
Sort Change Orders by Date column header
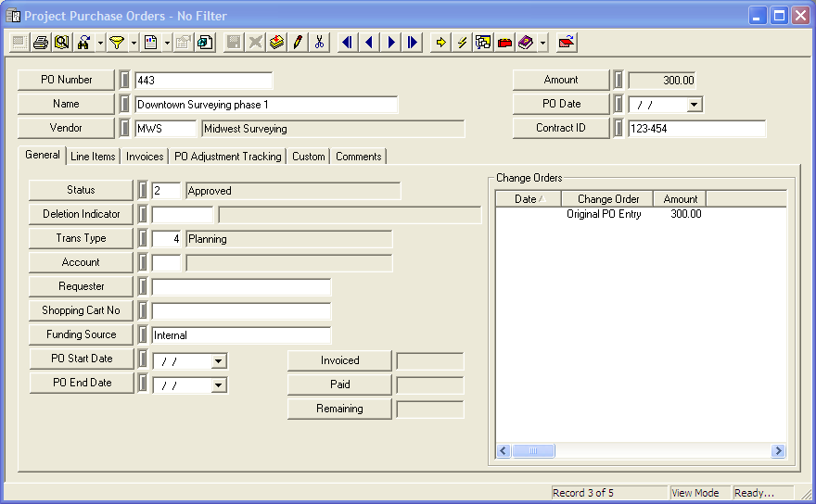tap(529, 199)
